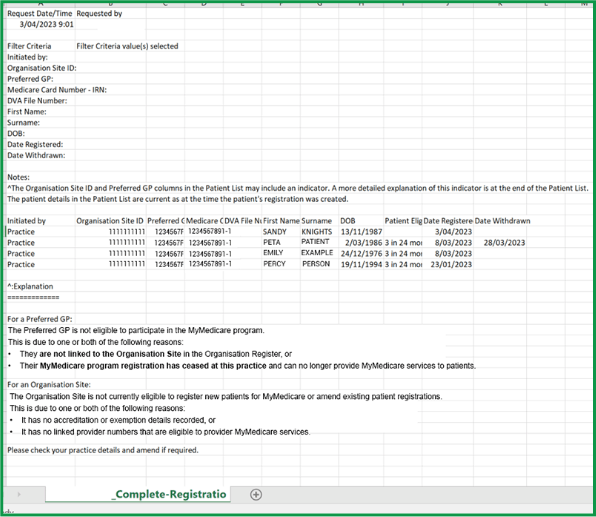Click the sheet tab scroll arrow
The width and height of the screenshot is (596, 517).
19,494
